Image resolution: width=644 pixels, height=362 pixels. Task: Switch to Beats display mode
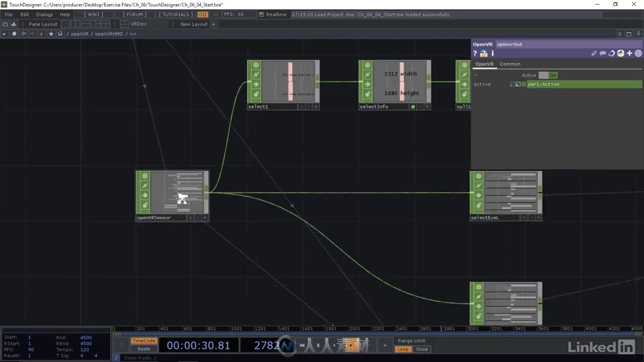(144, 349)
